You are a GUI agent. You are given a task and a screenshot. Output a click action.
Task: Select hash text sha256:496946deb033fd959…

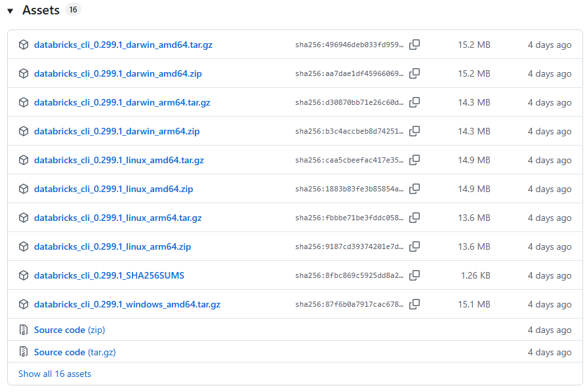(350, 45)
